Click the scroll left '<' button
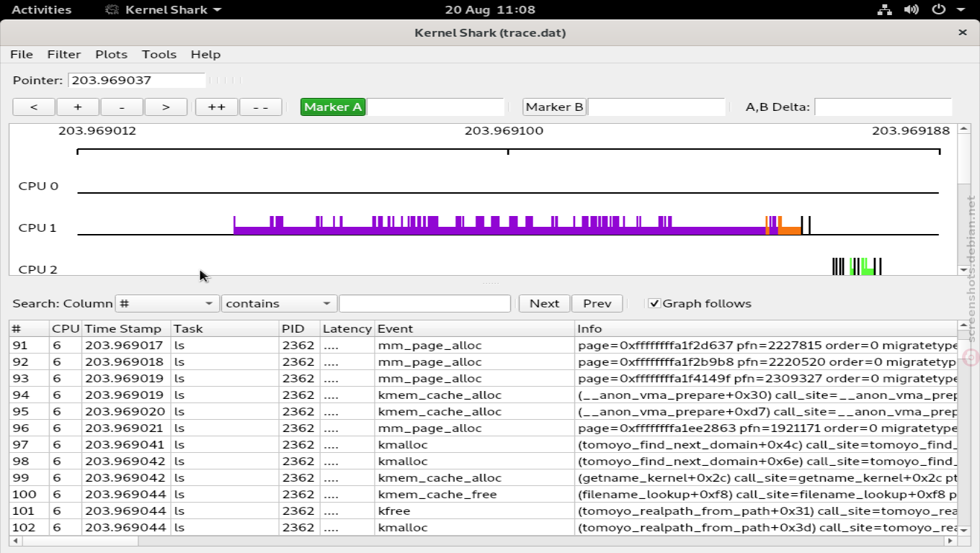This screenshot has height=553, width=980. [x=34, y=107]
